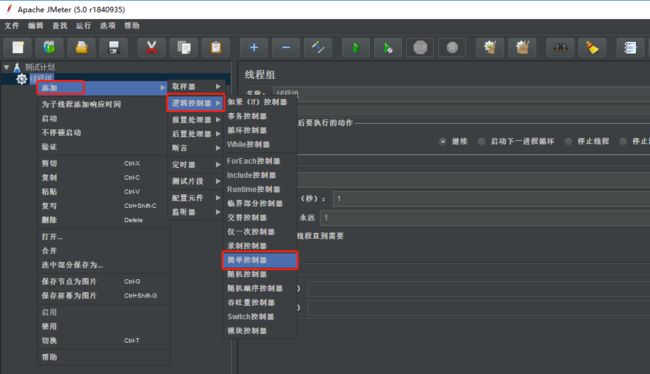
Task: Choose Include控制器 menu item
Action: [260, 175]
